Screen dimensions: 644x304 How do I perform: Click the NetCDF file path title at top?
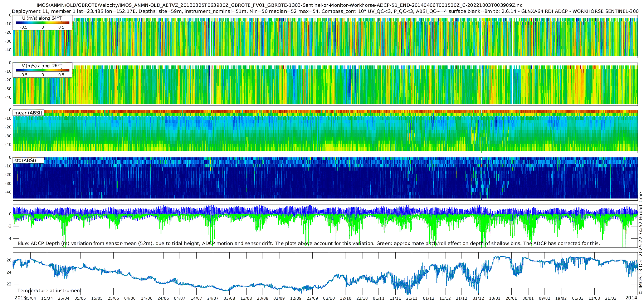coord(279,5)
